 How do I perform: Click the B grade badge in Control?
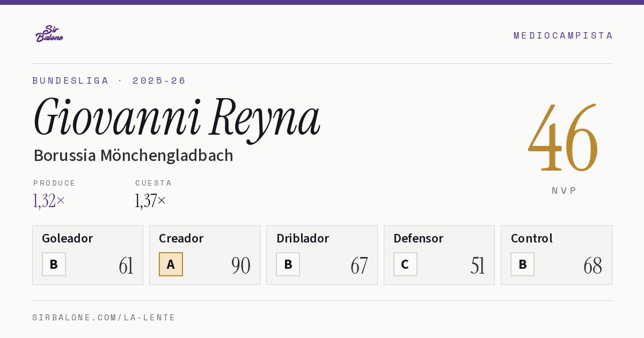tap(522, 264)
